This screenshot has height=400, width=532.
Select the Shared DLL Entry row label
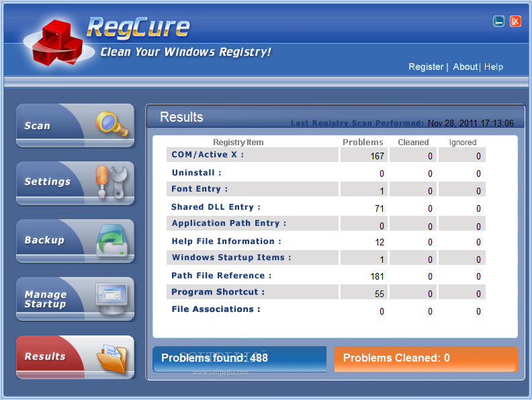pyautogui.click(x=216, y=207)
